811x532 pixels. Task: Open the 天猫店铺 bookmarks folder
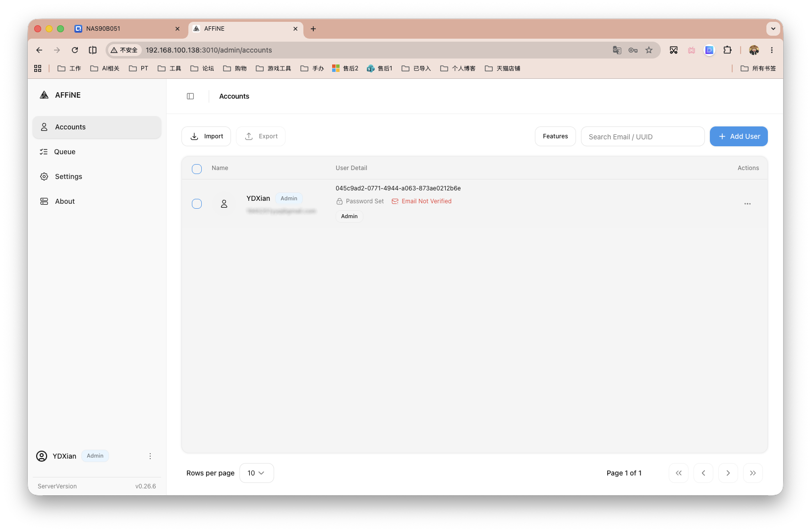coord(503,68)
